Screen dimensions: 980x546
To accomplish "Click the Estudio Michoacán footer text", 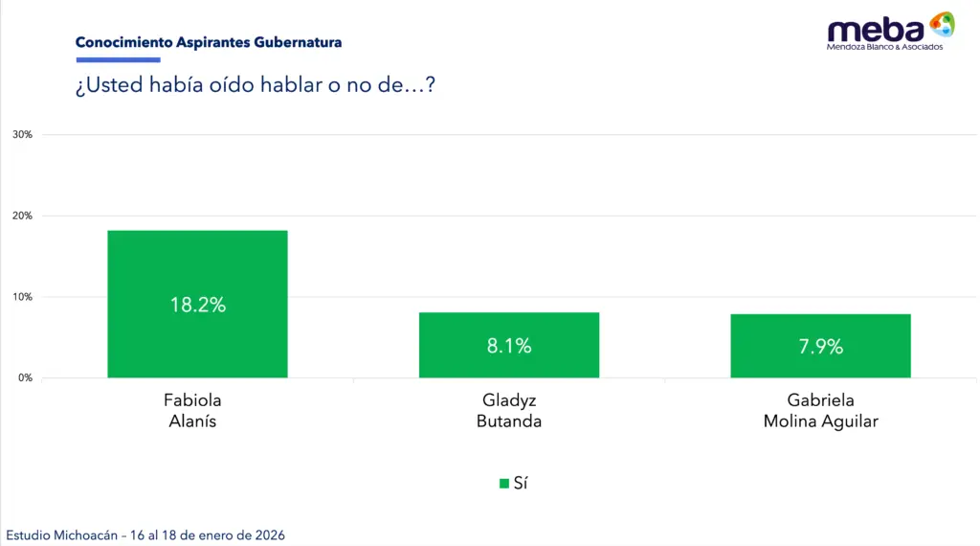I will click(145, 535).
